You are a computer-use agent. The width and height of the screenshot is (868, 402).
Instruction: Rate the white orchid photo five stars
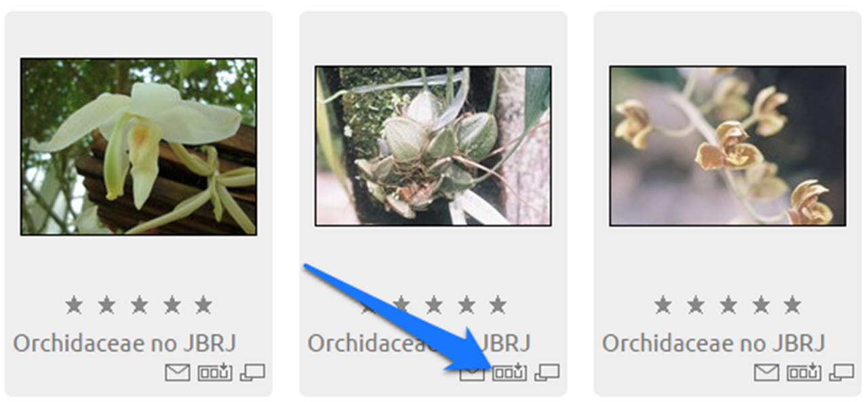pyautogui.click(x=203, y=305)
